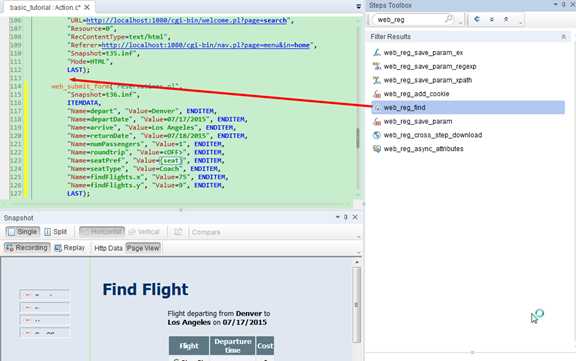Toggle Single snapshot view
576x361 pixels.
23,232
